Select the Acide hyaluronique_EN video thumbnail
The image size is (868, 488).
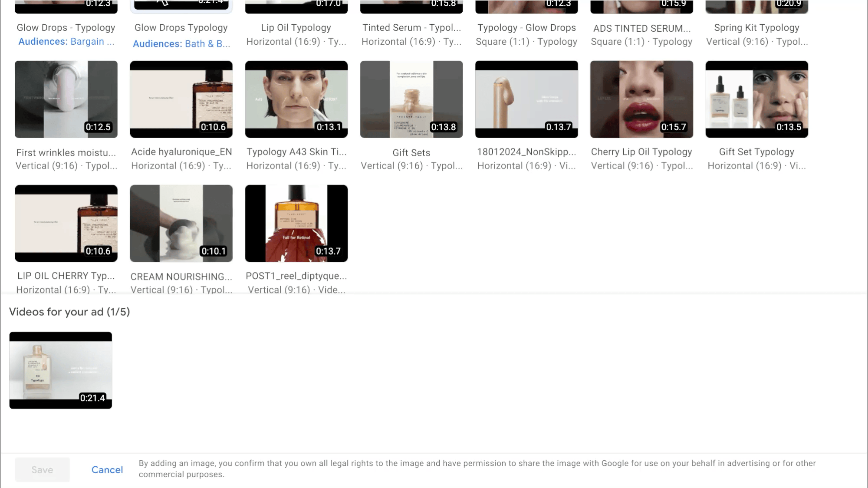[181, 99]
